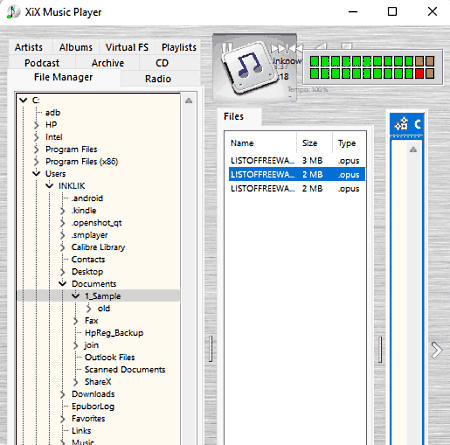
Task: Click the XiX Music Player title bar icon
Action: (13, 12)
